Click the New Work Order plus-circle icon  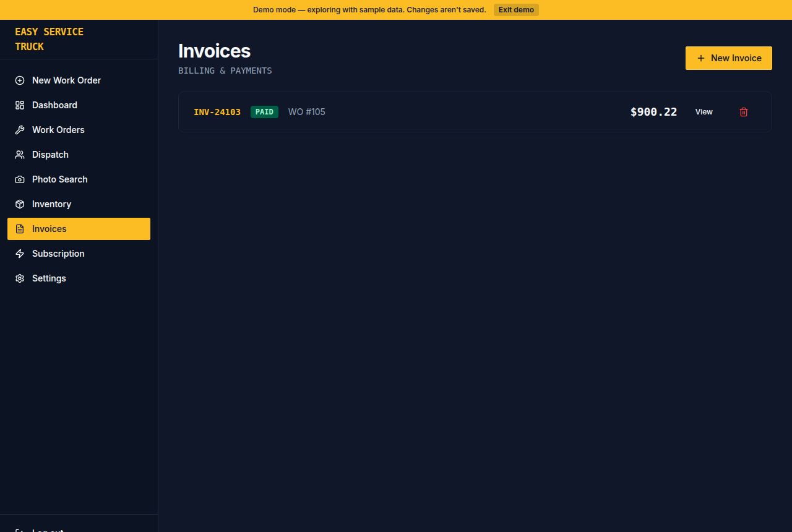tap(20, 80)
